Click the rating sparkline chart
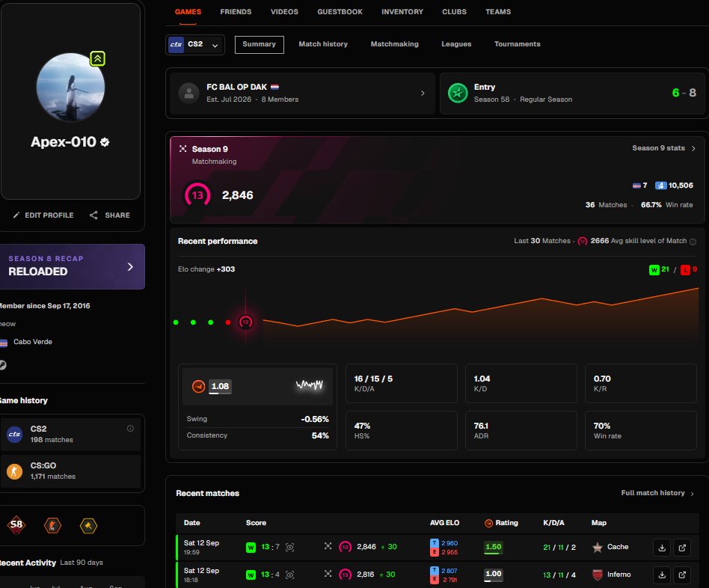Screen dimensions: 709x588 [x=310, y=385]
